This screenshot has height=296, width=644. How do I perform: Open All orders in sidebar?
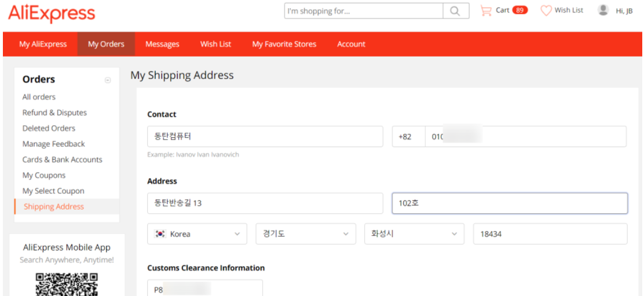pyautogui.click(x=39, y=97)
